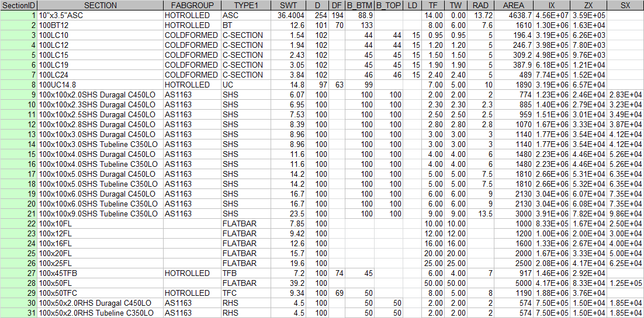Select row header 31
The height and width of the screenshot is (318, 644).
pyautogui.click(x=19, y=313)
